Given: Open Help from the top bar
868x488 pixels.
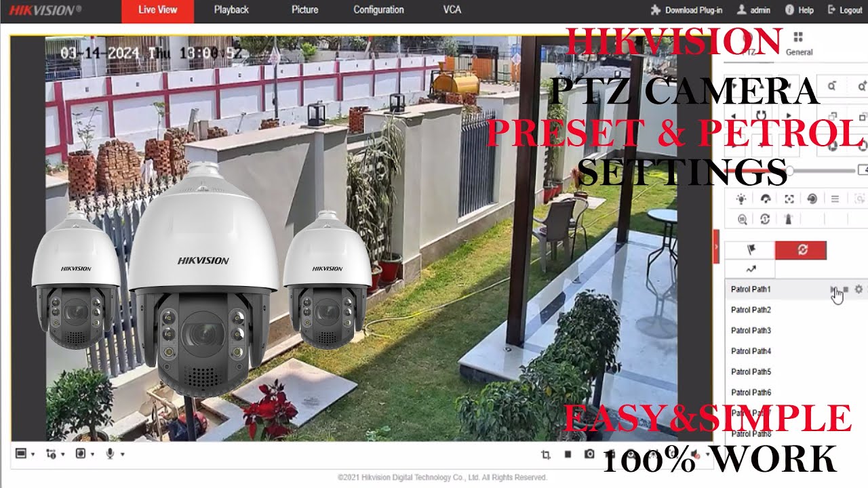Looking at the screenshot, I should pos(800,10).
